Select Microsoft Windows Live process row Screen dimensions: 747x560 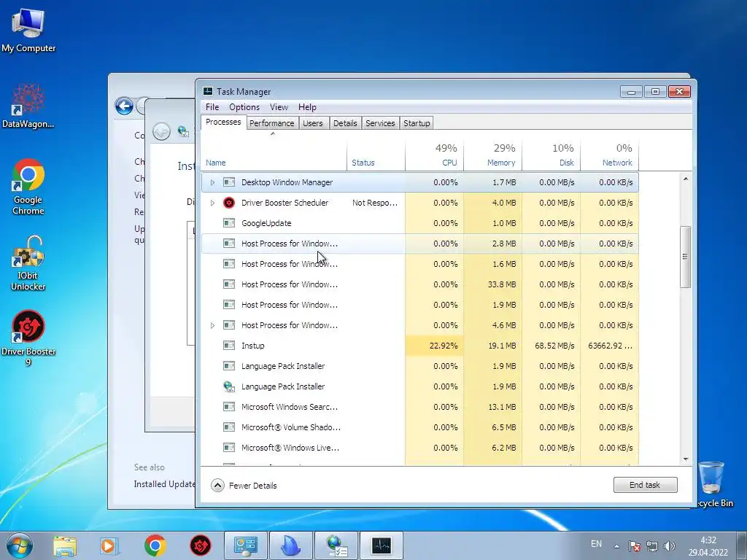(419, 448)
